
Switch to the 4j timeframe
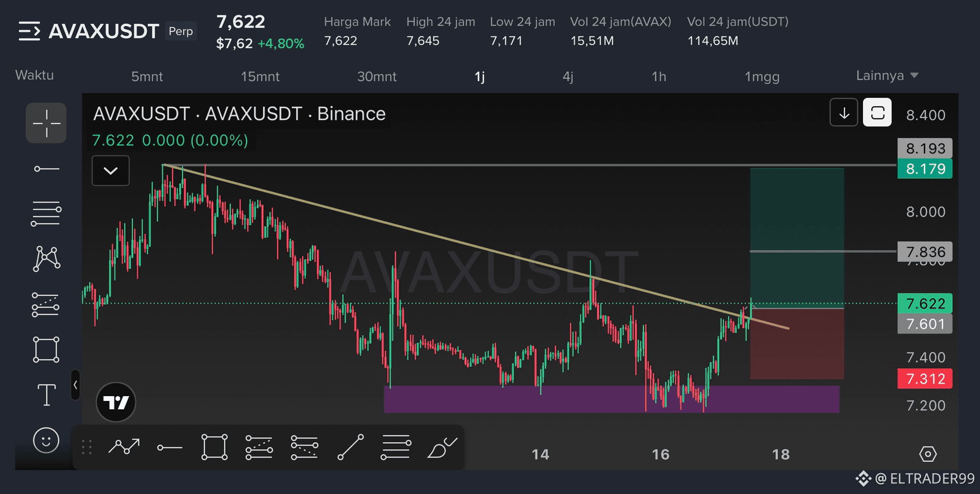click(568, 76)
